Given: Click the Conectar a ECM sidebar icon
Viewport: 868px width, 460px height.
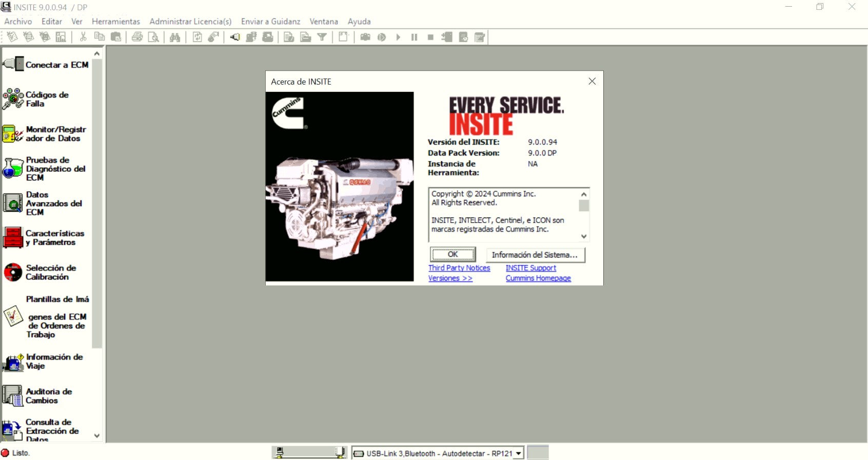Looking at the screenshot, I should coord(13,65).
